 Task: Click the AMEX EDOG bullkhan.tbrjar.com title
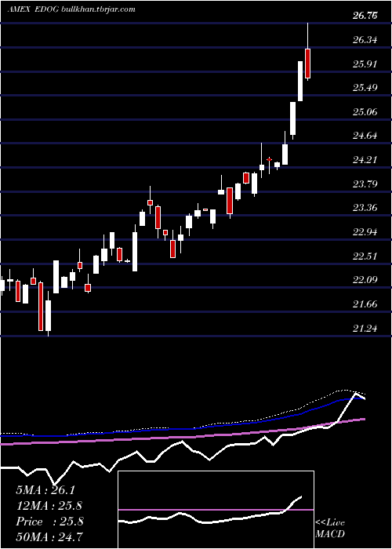pos(71,9)
